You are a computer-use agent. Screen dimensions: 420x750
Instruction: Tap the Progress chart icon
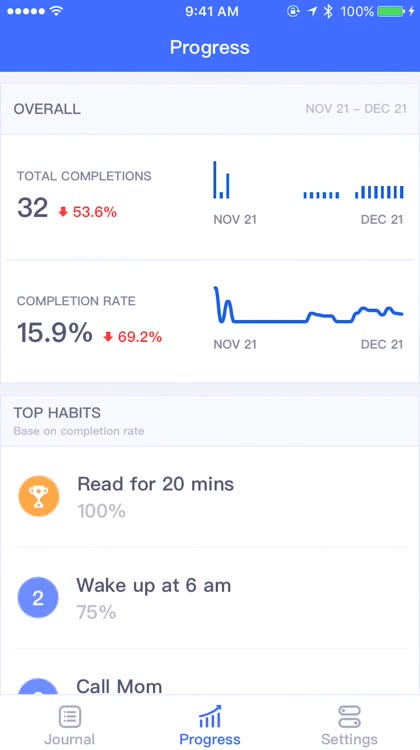[x=210, y=717]
